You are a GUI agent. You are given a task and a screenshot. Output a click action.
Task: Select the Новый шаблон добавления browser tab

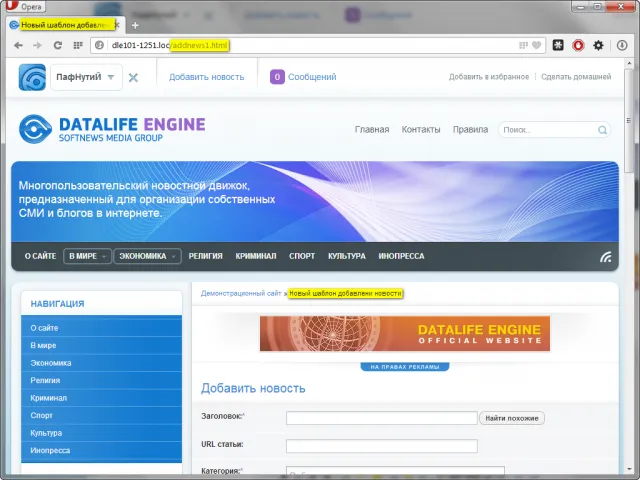[65, 25]
